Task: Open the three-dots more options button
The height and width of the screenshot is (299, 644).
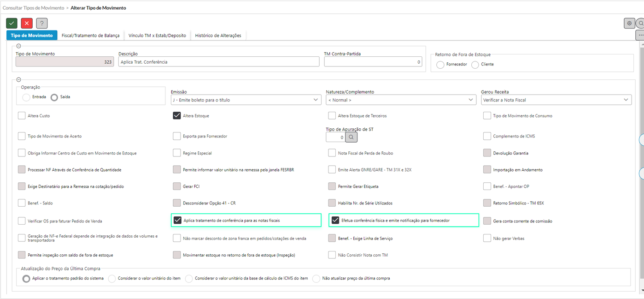Action: click(640, 35)
